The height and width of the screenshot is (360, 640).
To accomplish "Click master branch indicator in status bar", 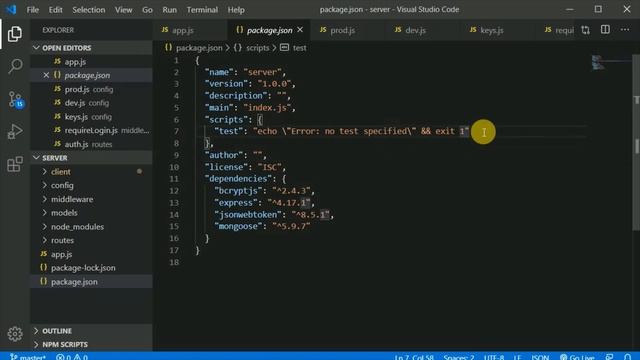I will pos(27,357).
